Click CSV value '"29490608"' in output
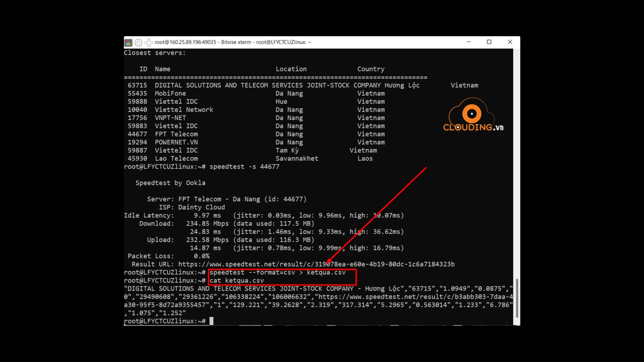The height and width of the screenshot is (362, 644). point(157,297)
